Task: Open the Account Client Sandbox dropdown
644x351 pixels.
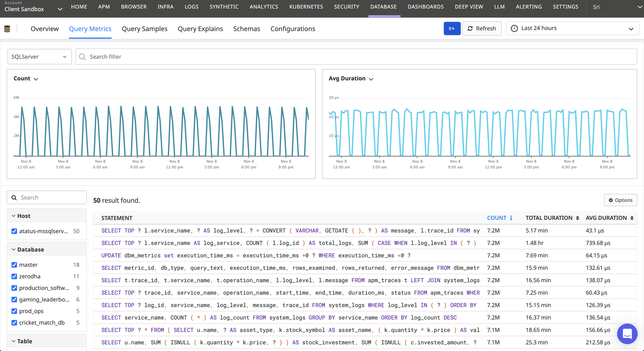Action: coord(33,7)
